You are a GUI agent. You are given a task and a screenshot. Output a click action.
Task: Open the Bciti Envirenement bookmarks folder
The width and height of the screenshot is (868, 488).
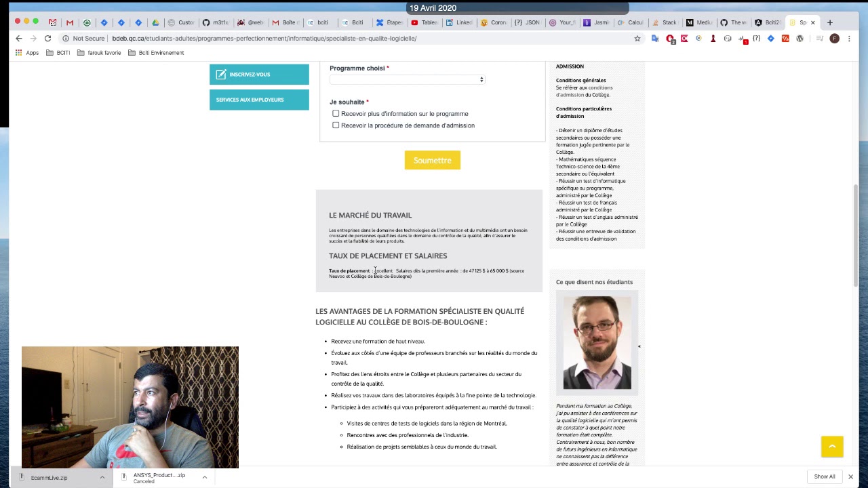156,53
